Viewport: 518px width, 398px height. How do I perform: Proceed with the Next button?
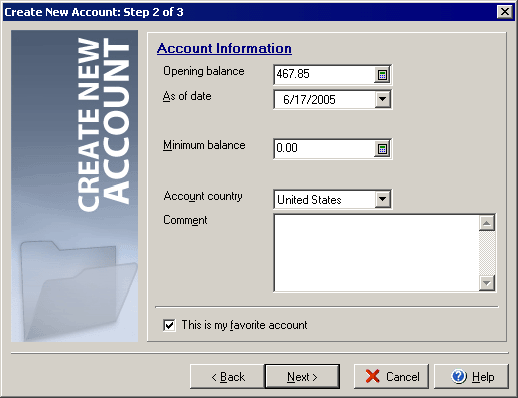302,377
